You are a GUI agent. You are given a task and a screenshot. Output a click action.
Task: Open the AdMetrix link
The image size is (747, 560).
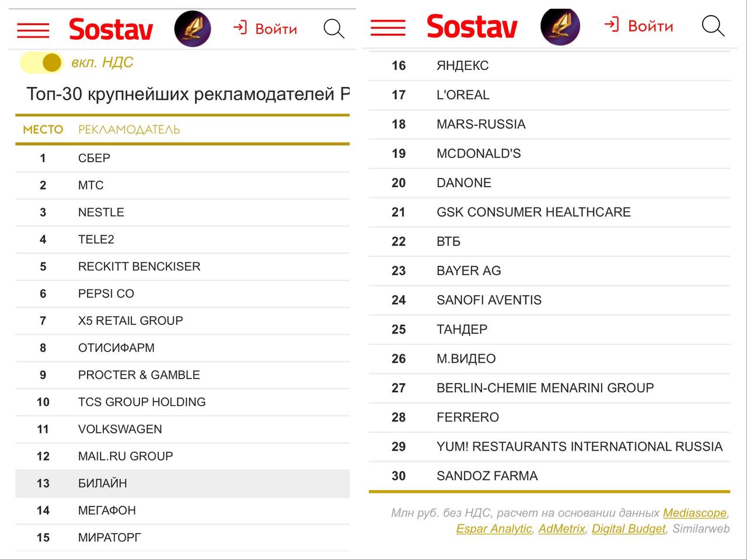tap(561, 528)
